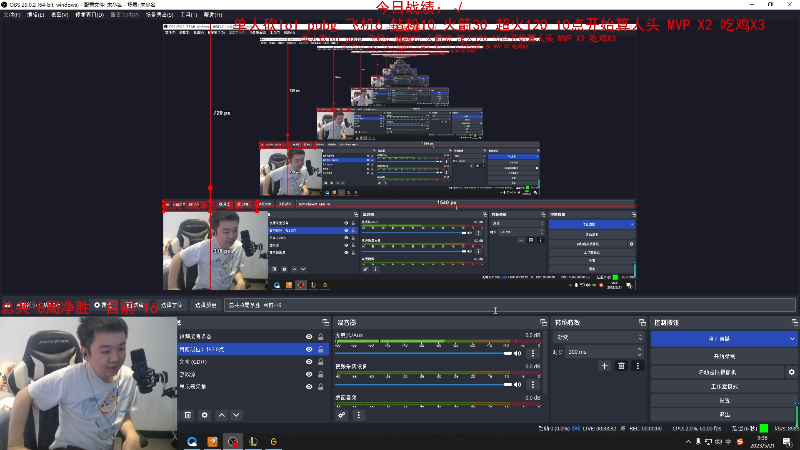Pop out the Sources dock panel icon
This screenshot has width=800, height=450.
326,322
